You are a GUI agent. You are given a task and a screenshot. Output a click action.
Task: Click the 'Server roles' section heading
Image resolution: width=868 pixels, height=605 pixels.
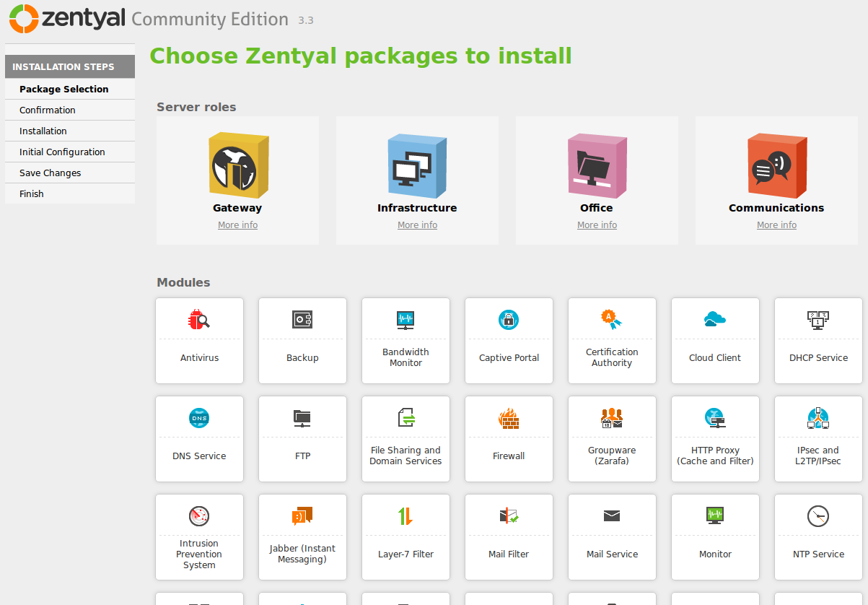click(x=196, y=107)
